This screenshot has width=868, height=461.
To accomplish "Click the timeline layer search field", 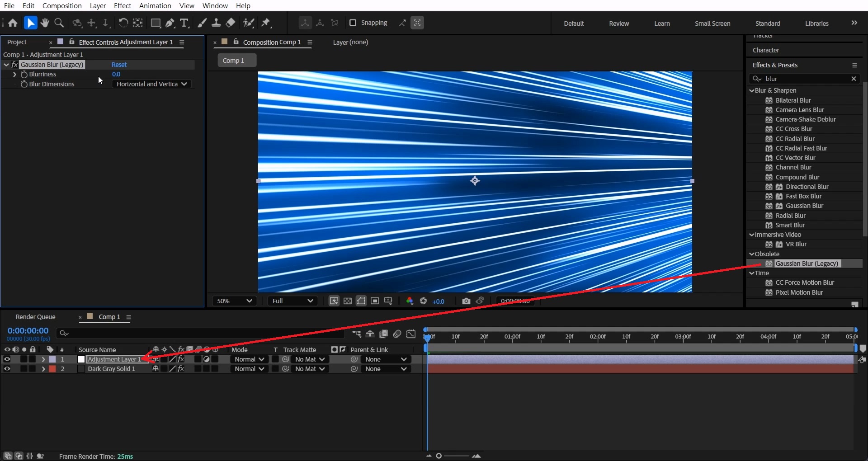I will pyautogui.click(x=201, y=334).
